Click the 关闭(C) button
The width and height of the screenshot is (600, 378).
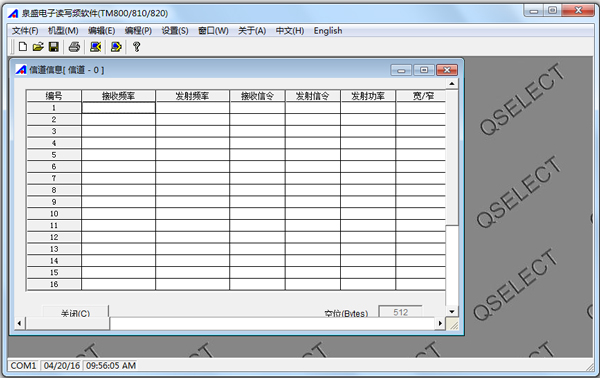pos(75,311)
